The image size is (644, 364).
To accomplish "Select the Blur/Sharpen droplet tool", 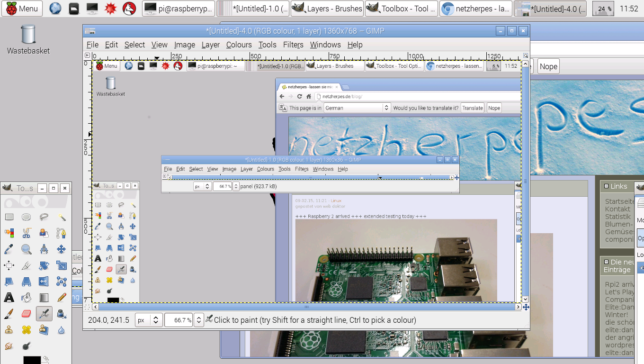I will tap(62, 329).
